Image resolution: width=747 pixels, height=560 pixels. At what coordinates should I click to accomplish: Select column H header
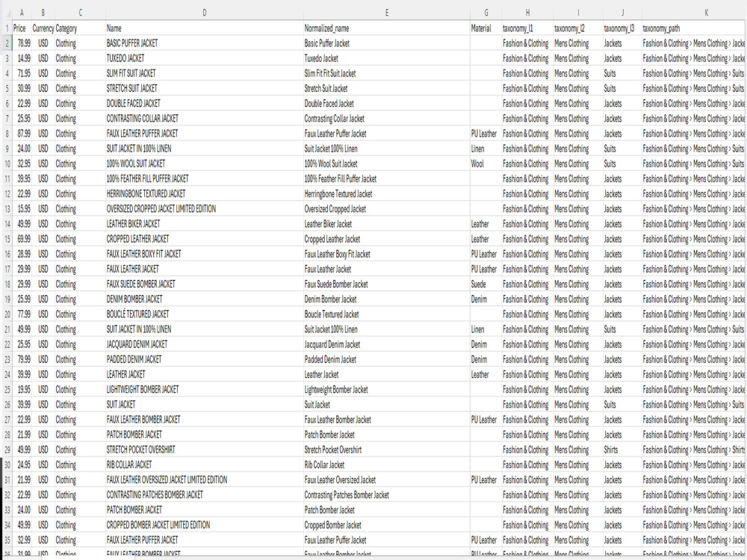[x=527, y=13]
